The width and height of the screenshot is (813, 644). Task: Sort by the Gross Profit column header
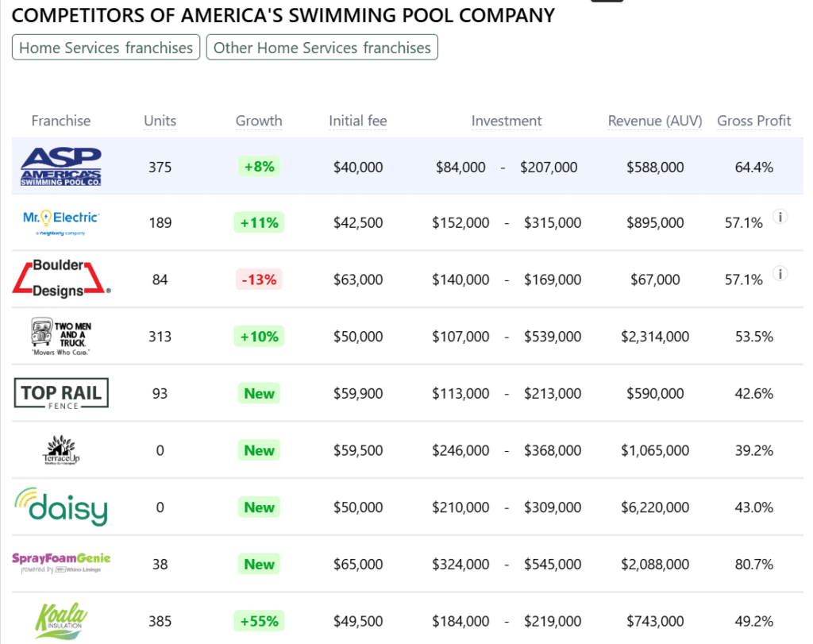pyautogui.click(x=754, y=121)
